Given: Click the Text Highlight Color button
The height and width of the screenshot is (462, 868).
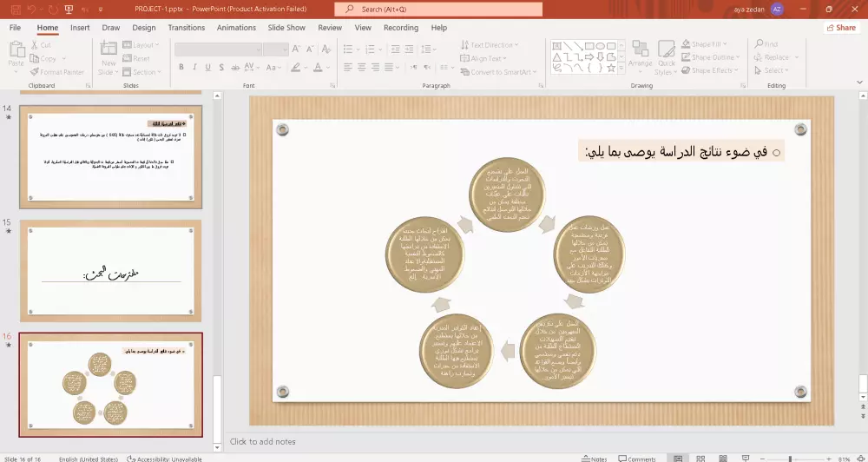Looking at the screenshot, I should coord(296,67).
